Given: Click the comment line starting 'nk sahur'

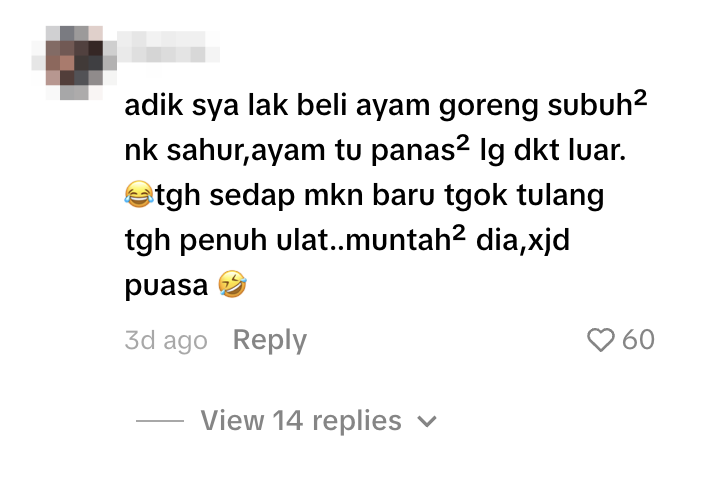Looking at the screenshot, I should 375,150.
